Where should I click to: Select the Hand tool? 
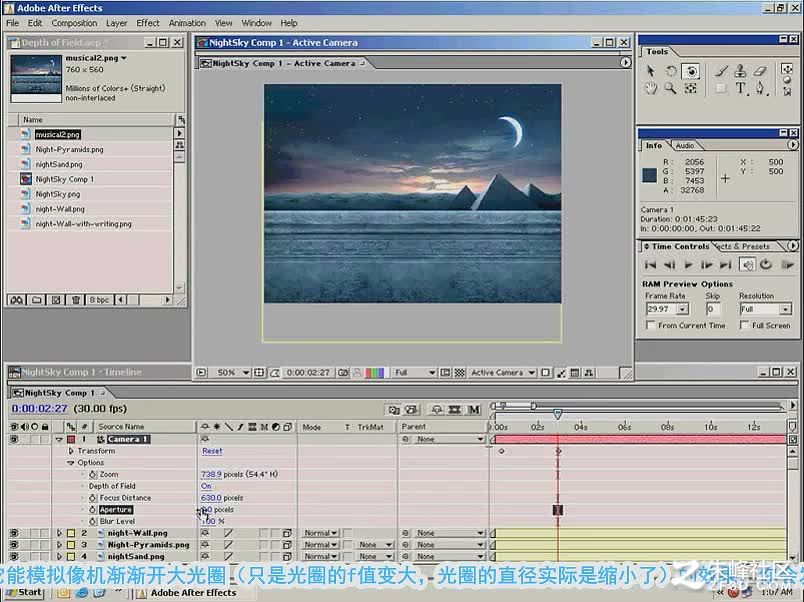[650, 88]
